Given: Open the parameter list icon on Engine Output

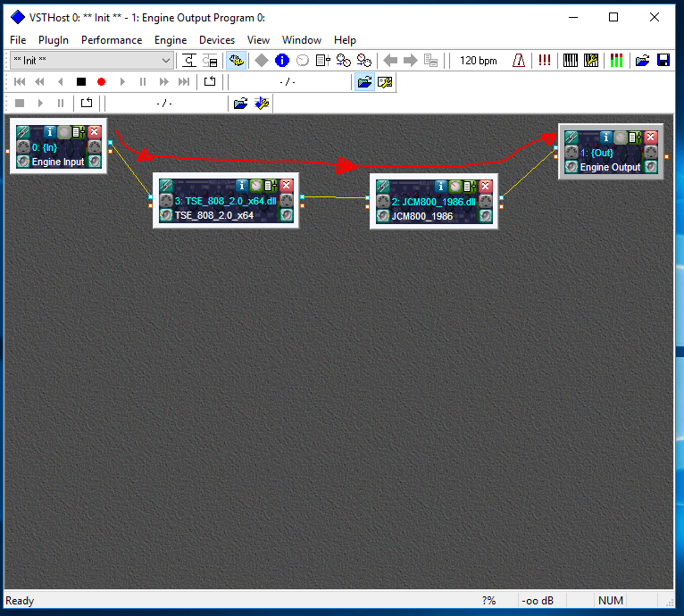Looking at the screenshot, I should 635,137.
